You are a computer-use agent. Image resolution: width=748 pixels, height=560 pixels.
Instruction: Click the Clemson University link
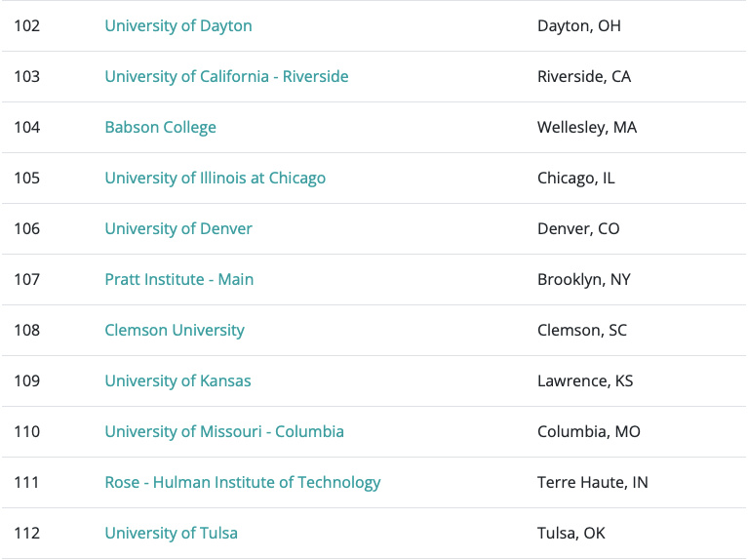pos(175,331)
